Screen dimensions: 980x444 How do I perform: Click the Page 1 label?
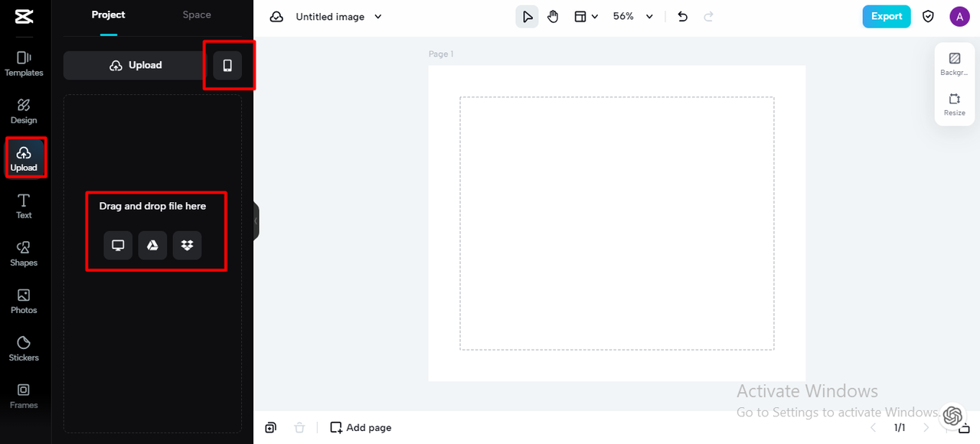tap(441, 54)
